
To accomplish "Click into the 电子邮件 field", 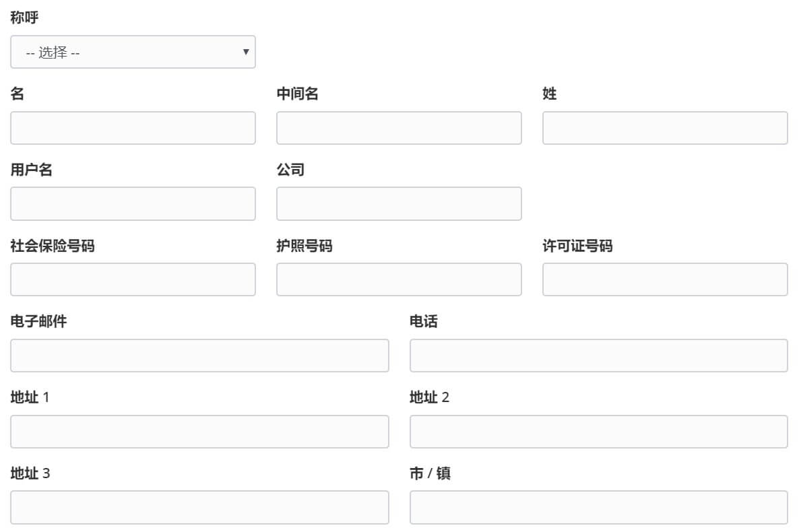I will [x=199, y=356].
